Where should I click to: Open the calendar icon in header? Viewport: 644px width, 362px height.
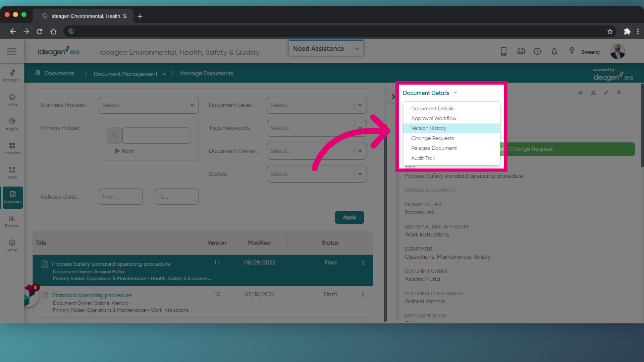521,51
